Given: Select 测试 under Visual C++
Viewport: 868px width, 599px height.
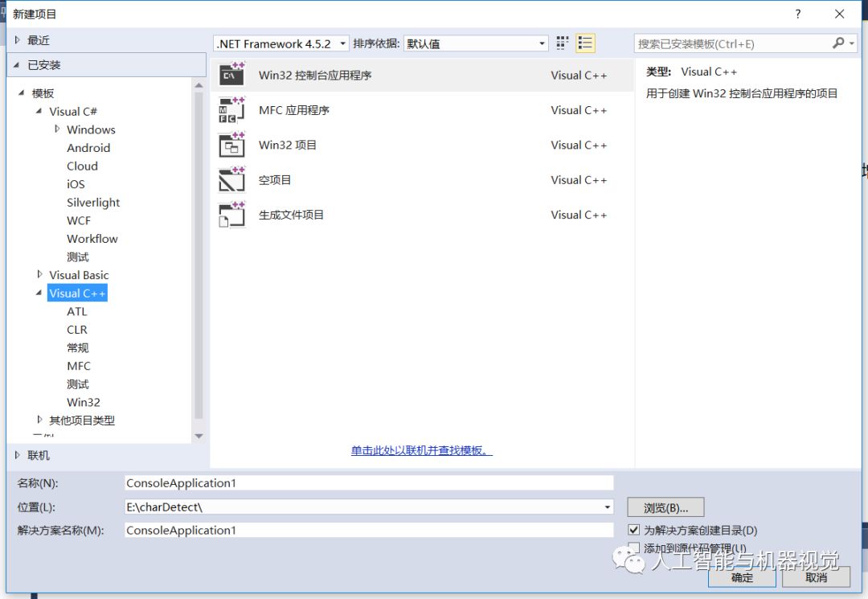Looking at the screenshot, I should coord(77,384).
